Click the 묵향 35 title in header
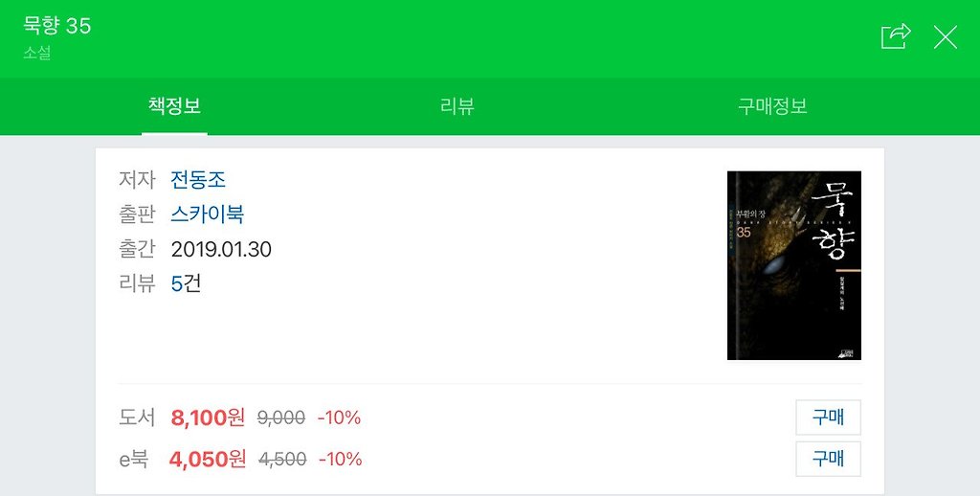980x496 pixels. point(56,26)
